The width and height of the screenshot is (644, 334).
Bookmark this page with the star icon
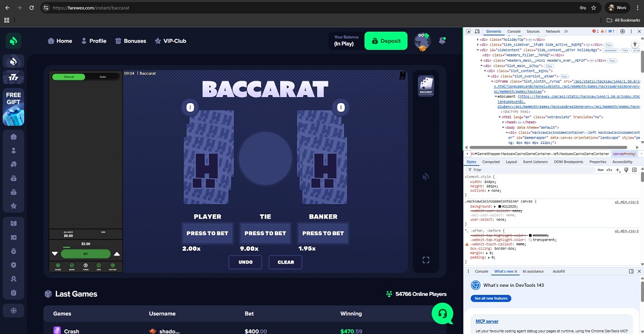pyautogui.click(x=594, y=8)
